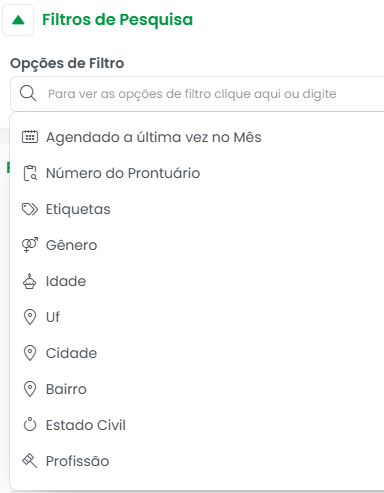Click the clipboard icon for Número do Prontuário
This screenshot has height=493, width=384.
tap(30, 173)
